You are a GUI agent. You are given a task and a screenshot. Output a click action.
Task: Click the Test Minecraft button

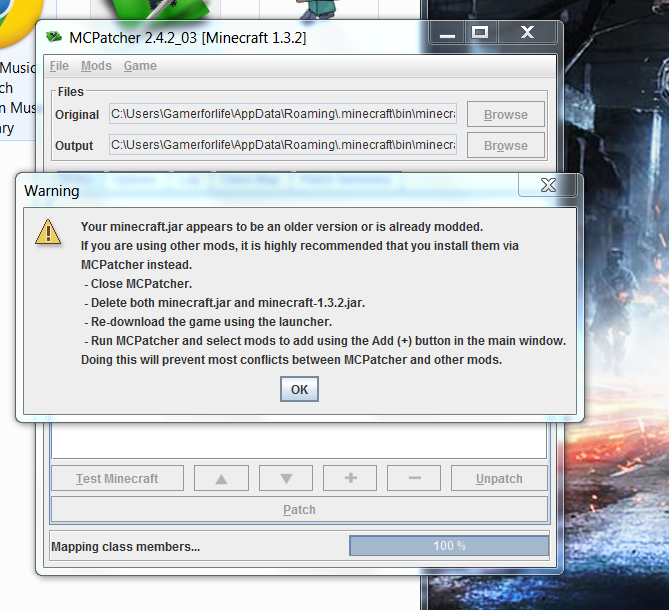click(117, 478)
